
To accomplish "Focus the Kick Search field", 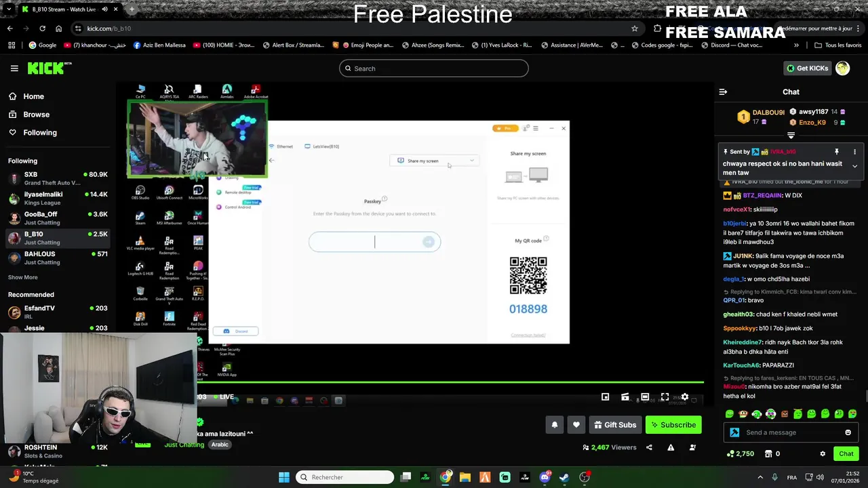I will [434, 68].
